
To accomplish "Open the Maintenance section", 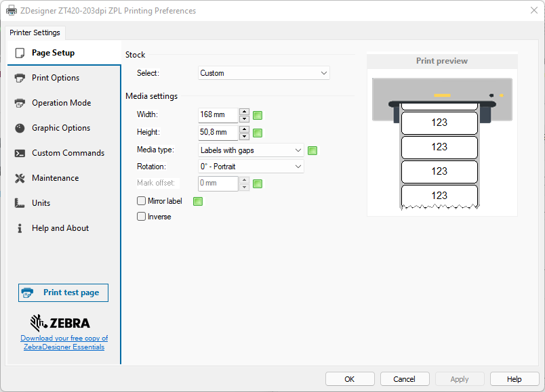I will 64,178.
